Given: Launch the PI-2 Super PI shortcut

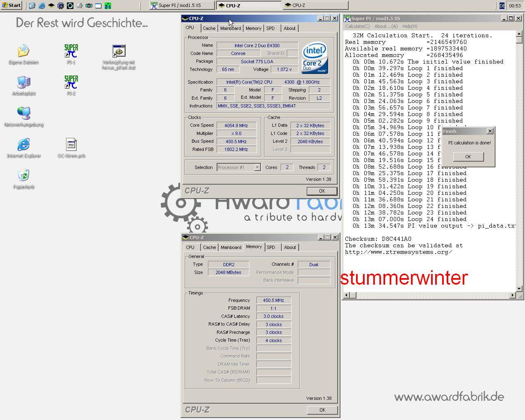Looking at the screenshot, I should [71, 82].
